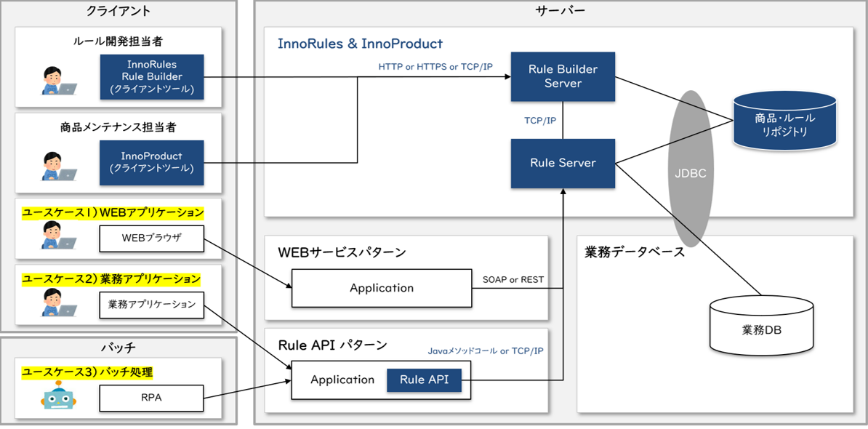Click the robot icon beside RPA
Viewport: 868px width, 429px height.
[59, 394]
